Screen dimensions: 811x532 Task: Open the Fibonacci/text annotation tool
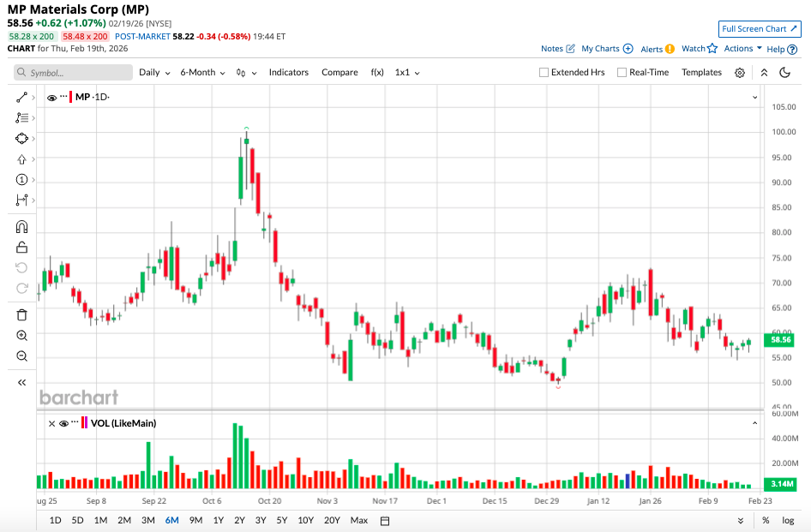(21, 118)
